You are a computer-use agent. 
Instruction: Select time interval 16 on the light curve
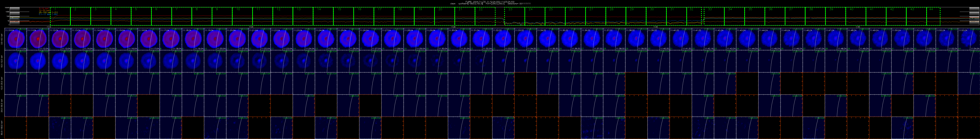(x=364, y=16)
